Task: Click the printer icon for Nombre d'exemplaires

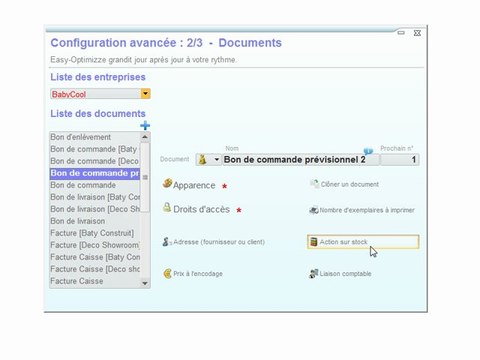Action: point(314,210)
